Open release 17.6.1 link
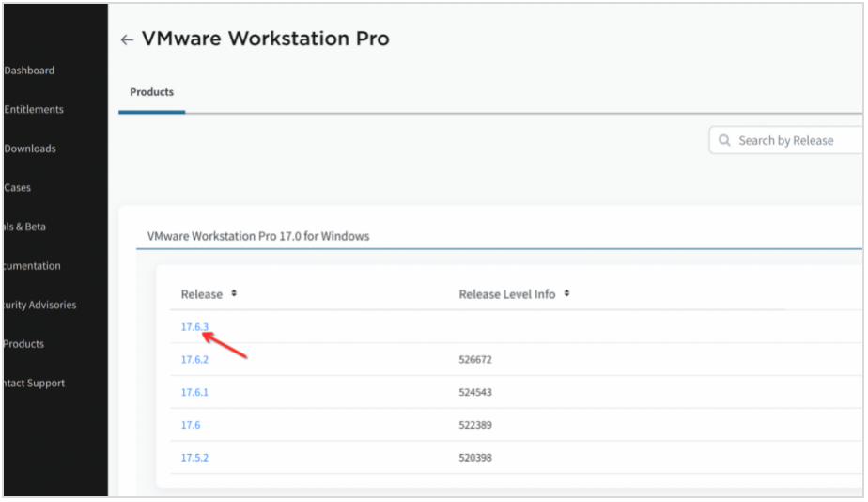Image resolution: width=868 pixels, height=502 pixels. point(194,392)
